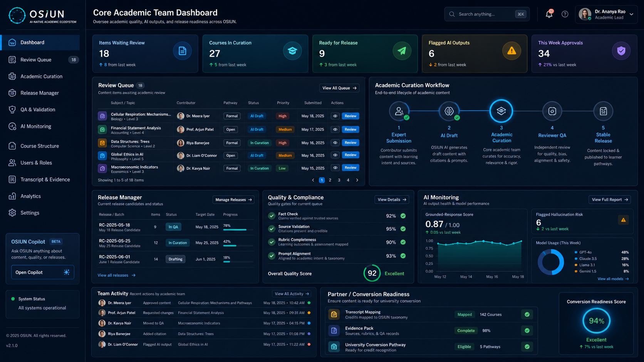Select the AI Draft workflow step icon
Screen dimensions: 644x362
(x=449, y=111)
